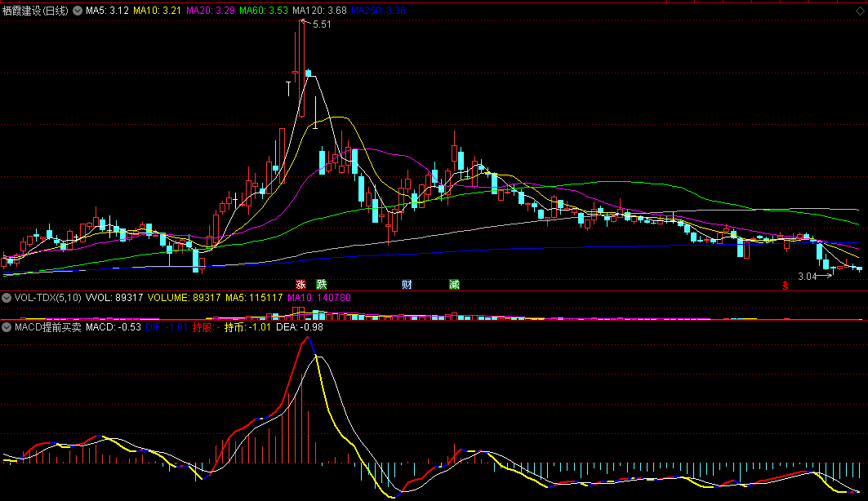868x501 pixels.
Task: Click the 5.51 high price label
Action: [x=322, y=24]
